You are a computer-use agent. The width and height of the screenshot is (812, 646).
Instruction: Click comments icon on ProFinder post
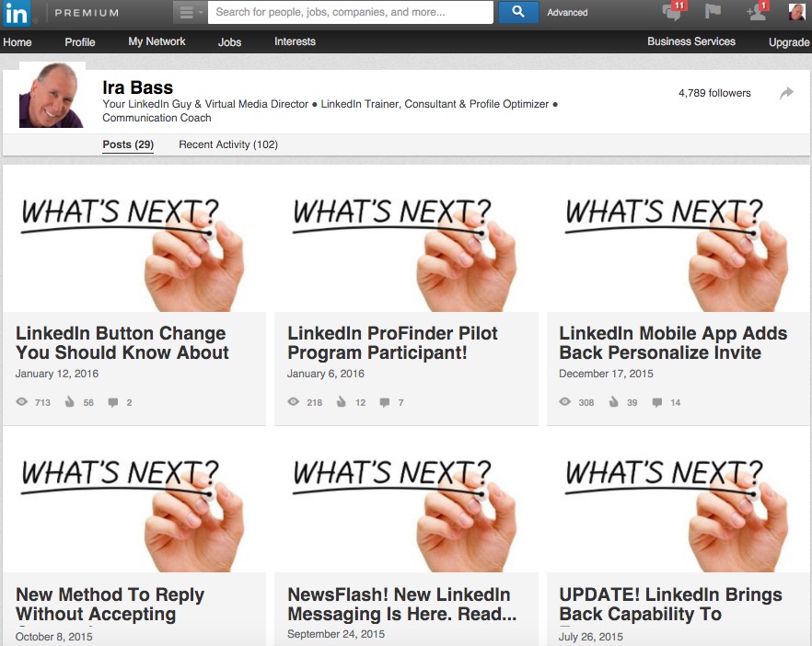(385, 402)
